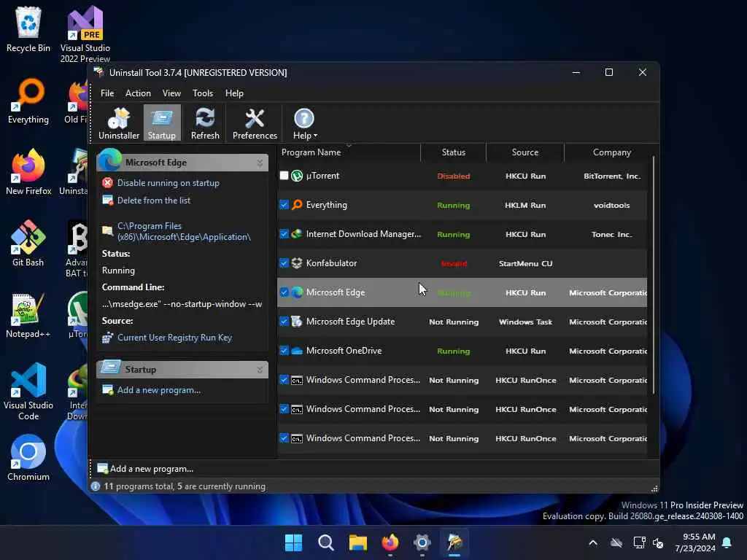
Task: Enable the µTorrent startup checkbox
Action: click(x=284, y=176)
